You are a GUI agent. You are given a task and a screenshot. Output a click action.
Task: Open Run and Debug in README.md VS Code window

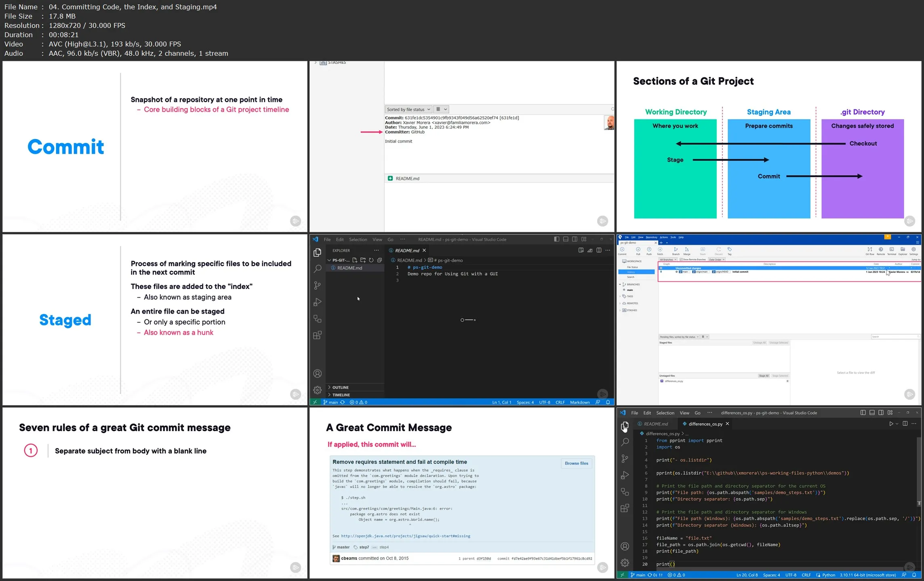point(318,302)
